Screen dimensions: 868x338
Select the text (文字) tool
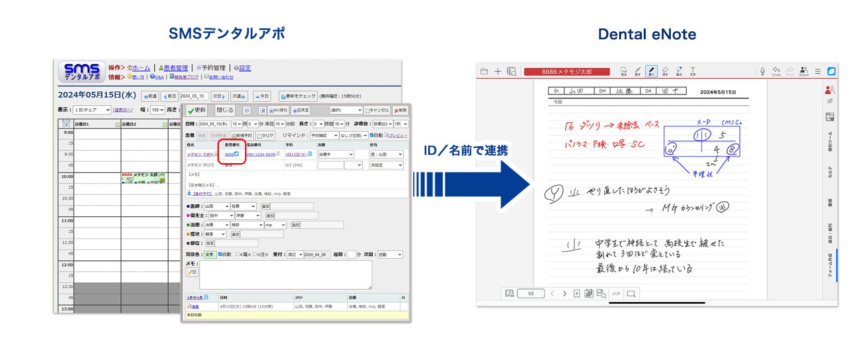pos(692,71)
